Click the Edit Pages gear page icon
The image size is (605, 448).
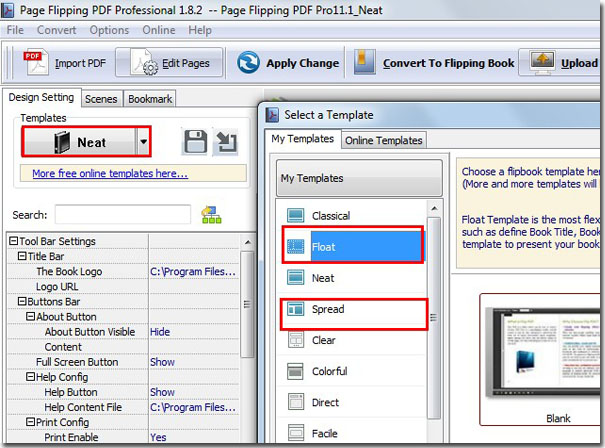145,62
